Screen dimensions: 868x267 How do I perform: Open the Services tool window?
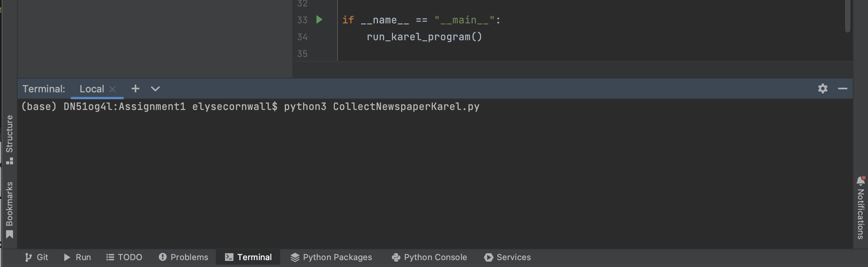click(x=507, y=257)
